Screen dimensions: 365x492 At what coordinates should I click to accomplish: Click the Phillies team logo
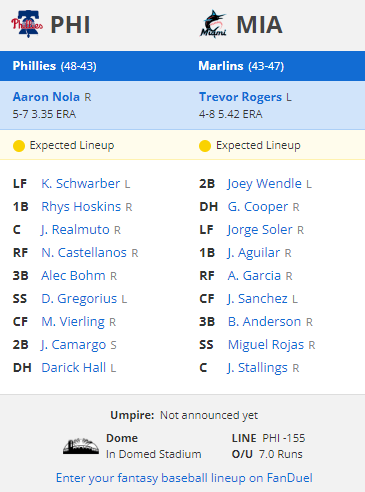pos(27,24)
